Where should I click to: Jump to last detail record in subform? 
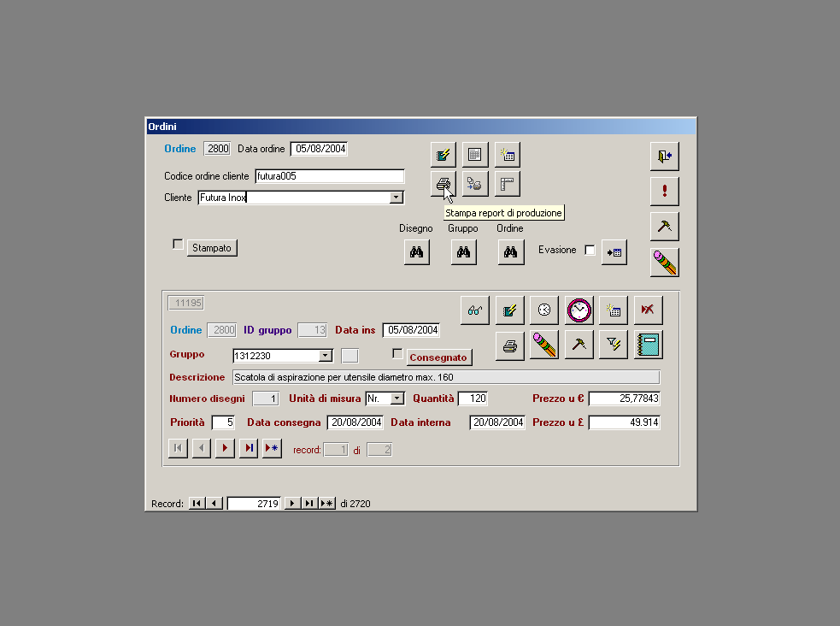[x=249, y=448]
